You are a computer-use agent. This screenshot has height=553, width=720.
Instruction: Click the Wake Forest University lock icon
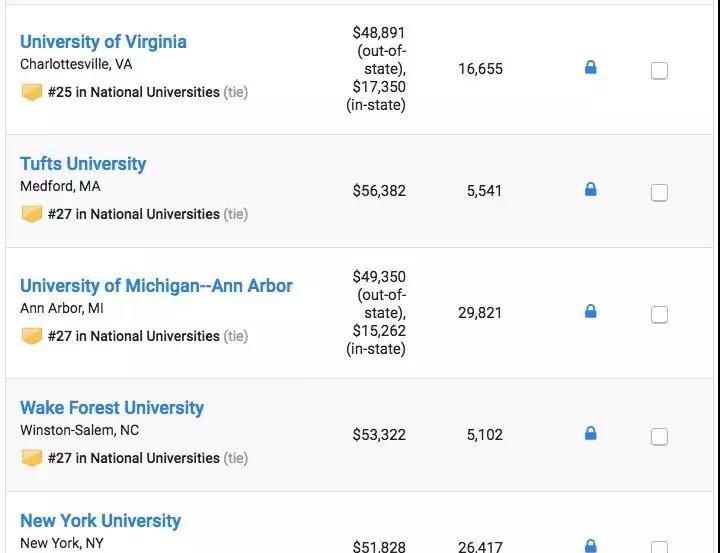pos(590,434)
